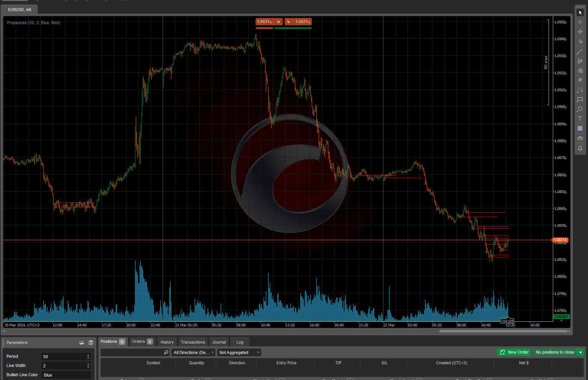The width and height of the screenshot is (588, 380).
Task: Sort by T/P column header
Action: click(338, 363)
